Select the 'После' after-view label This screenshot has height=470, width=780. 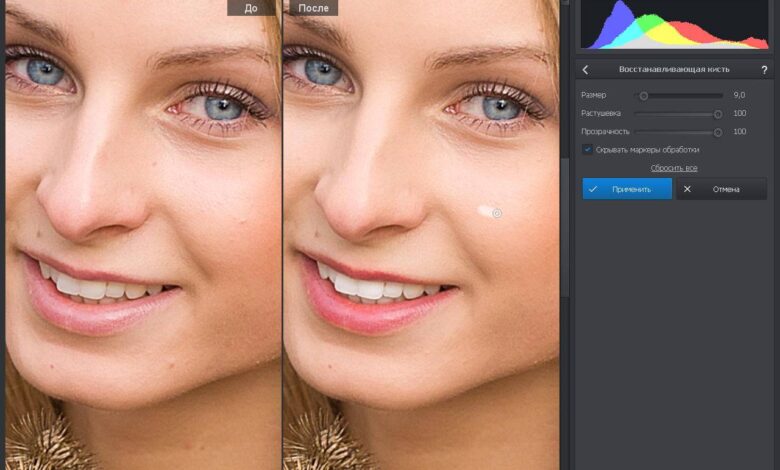(314, 8)
